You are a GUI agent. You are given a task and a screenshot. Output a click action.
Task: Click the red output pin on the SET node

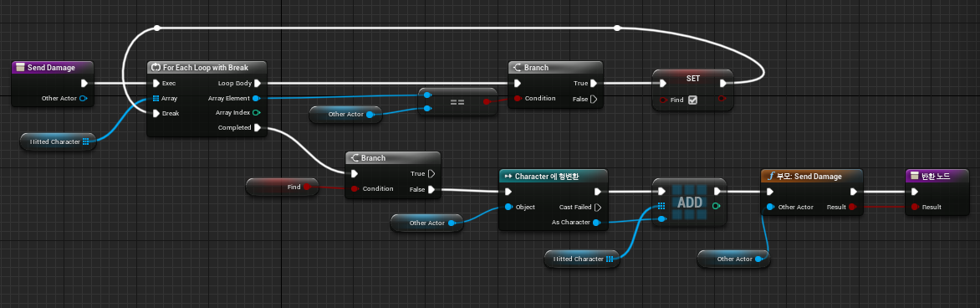pyautogui.click(x=722, y=98)
